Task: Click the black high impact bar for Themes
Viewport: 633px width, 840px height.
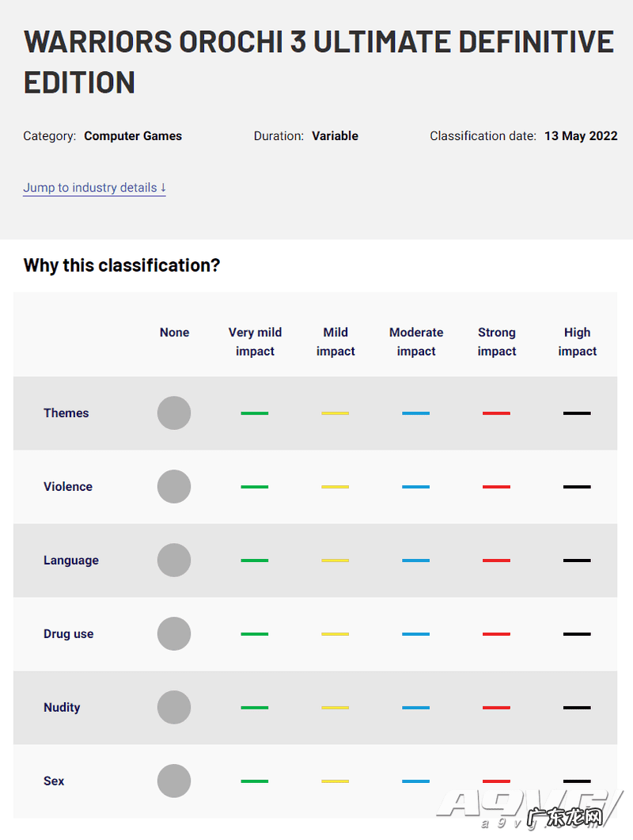Action: [x=577, y=413]
